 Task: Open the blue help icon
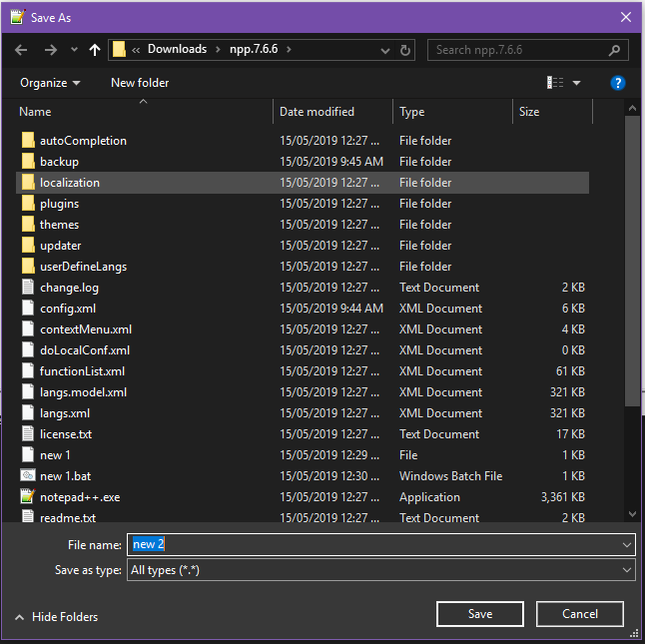pos(617,83)
